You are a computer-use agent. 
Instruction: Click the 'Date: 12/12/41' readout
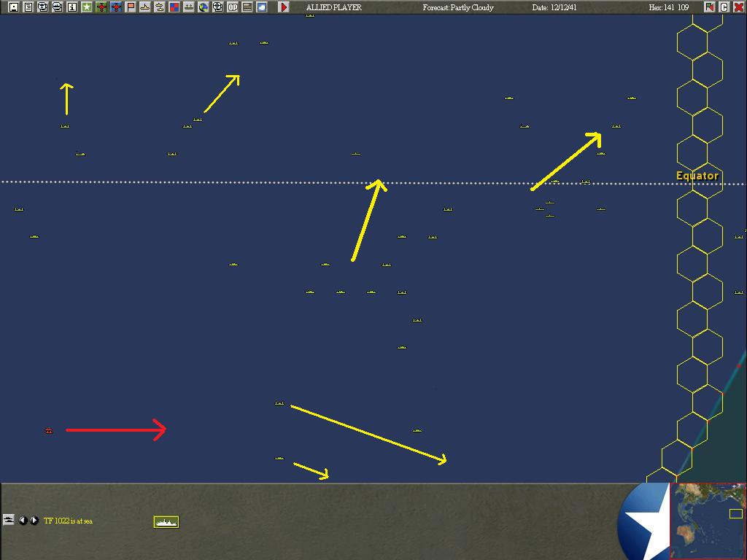[x=554, y=7]
